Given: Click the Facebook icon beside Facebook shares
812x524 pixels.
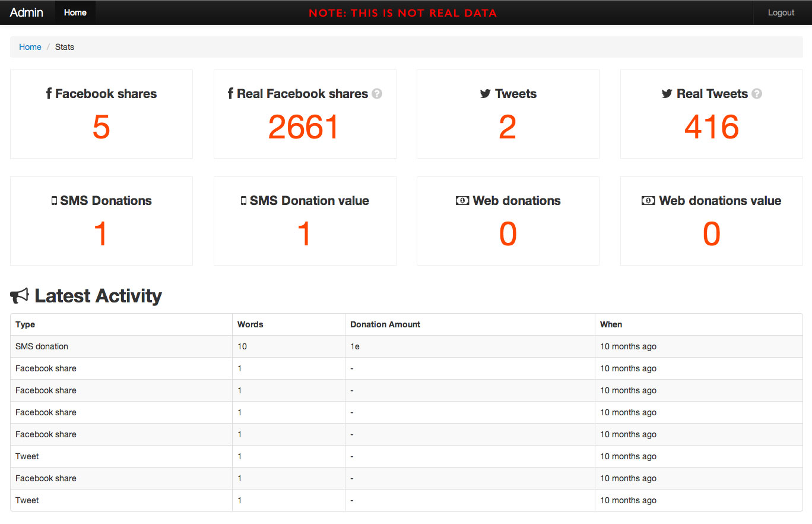Looking at the screenshot, I should tap(49, 94).
